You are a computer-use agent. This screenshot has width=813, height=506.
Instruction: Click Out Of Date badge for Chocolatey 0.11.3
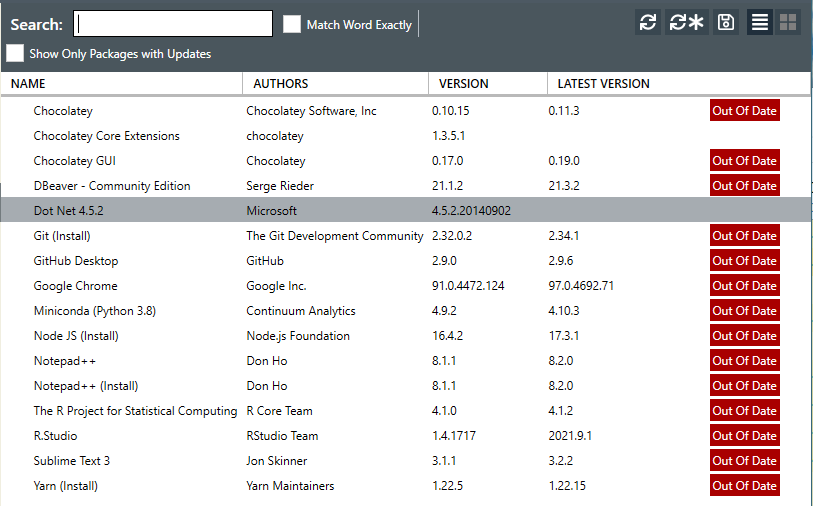[745, 110]
